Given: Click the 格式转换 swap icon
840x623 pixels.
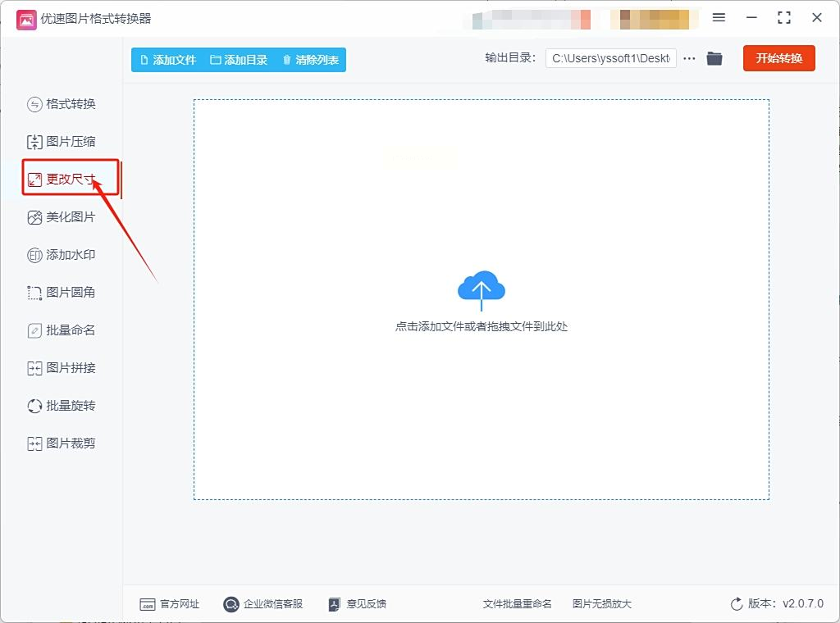Looking at the screenshot, I should 34,104.
